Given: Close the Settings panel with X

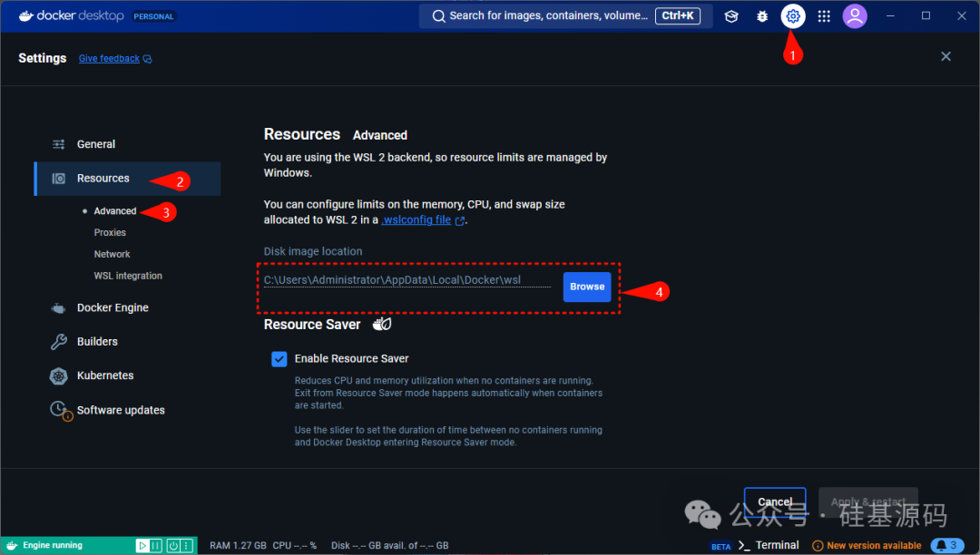Looking at the screenshot, I should pos(946,57).
